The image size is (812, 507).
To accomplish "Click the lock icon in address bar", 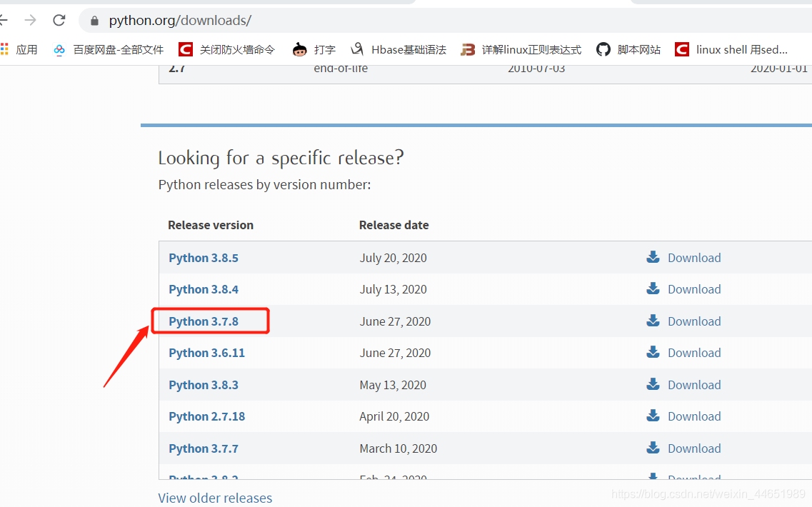I will click(x=94, y=21).
